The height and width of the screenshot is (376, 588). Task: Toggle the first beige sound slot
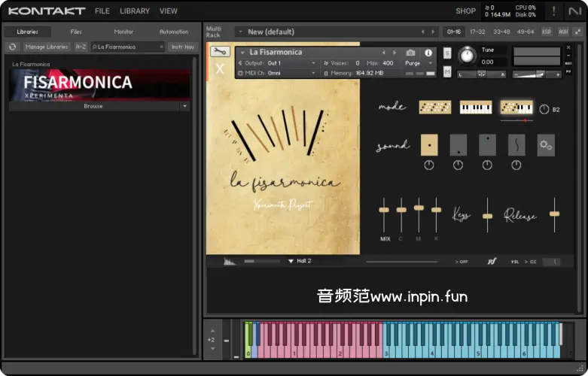tap(429, 144)
